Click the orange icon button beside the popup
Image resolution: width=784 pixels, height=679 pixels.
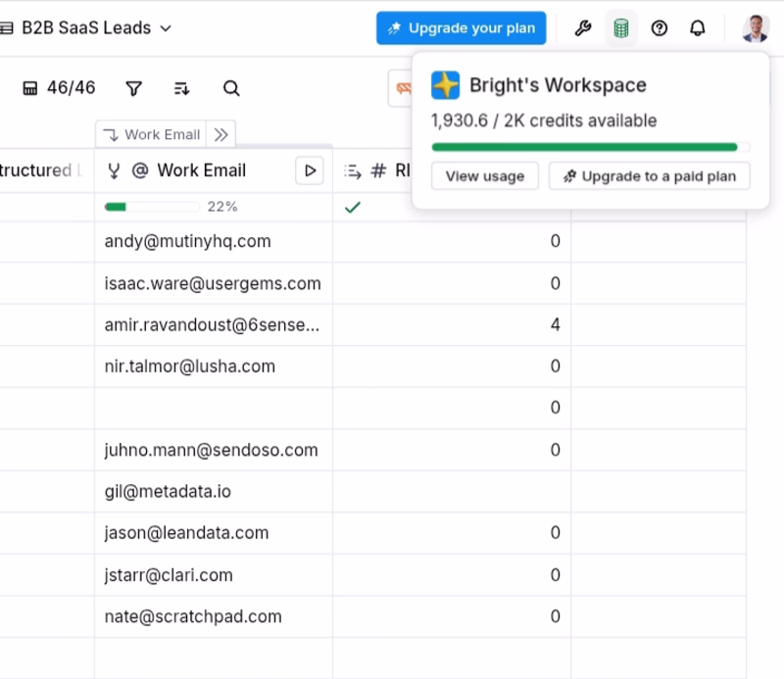coord(401,88)
